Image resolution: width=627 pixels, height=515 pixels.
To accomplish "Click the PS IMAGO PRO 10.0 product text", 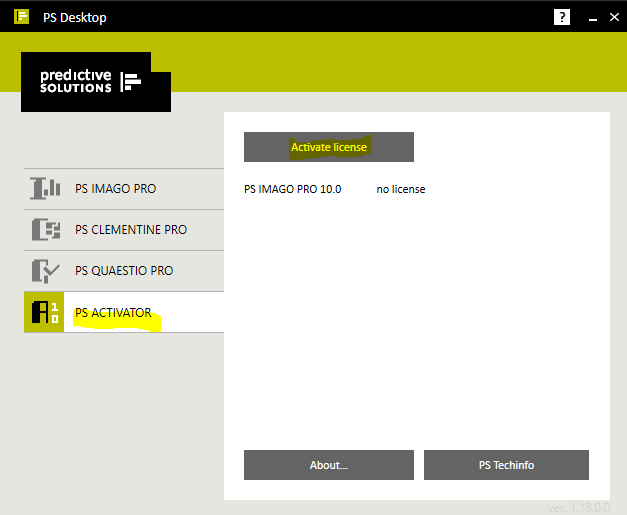I will coord(293,189).
